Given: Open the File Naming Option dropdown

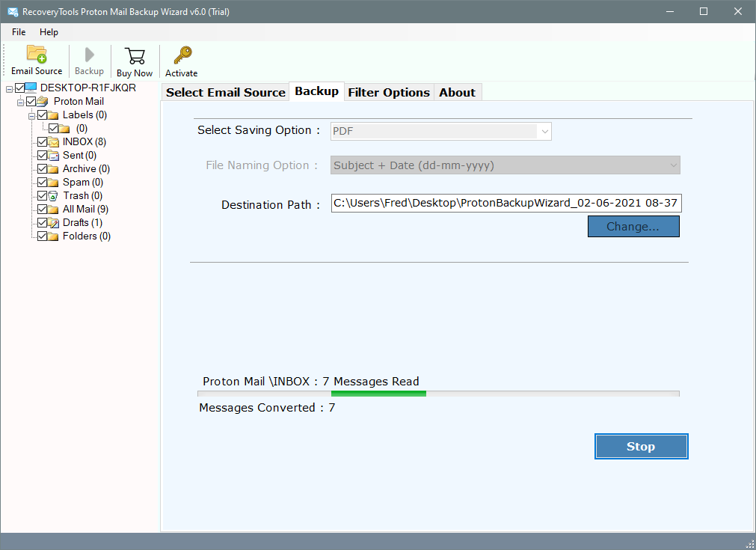Looking at the screenshot, I should pyautogui.click(x=505, y=165).
